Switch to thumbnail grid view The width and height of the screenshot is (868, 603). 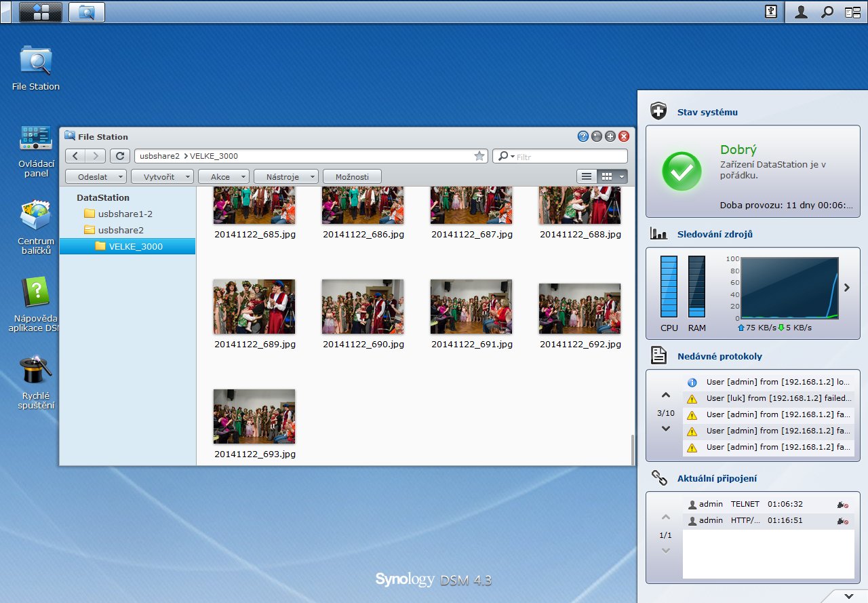[607, 176]
